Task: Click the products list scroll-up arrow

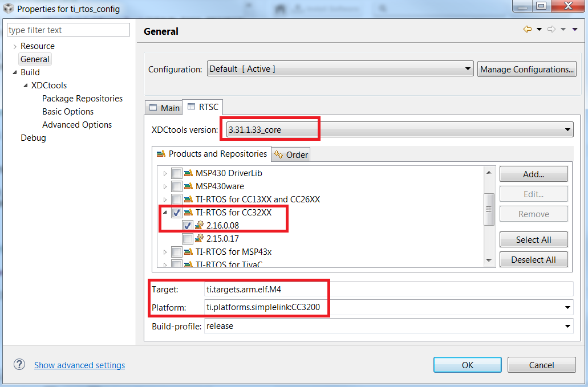Action: (489, 172)
